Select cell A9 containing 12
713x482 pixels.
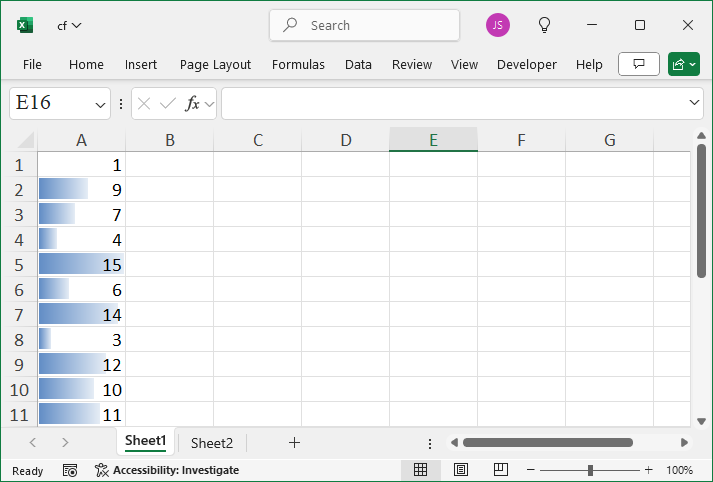(x=81, y=364)
